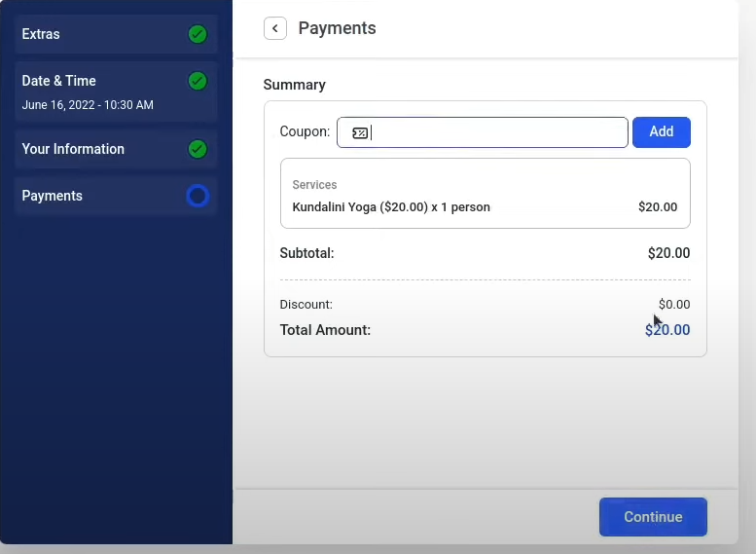The height and width of the screenshot is (554, 756).
Task: Click the back arrow beside Payments title
Action: tap(275, 28)
